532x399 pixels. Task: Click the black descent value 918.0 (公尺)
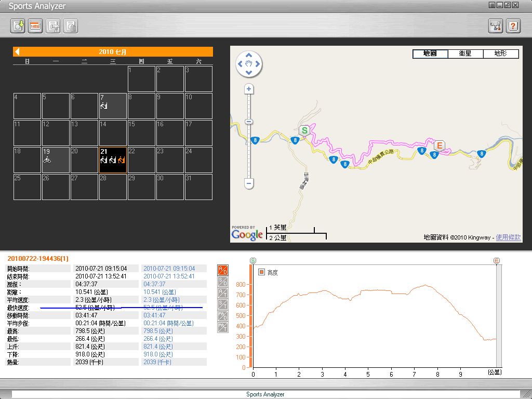click(x=90, y=354)
